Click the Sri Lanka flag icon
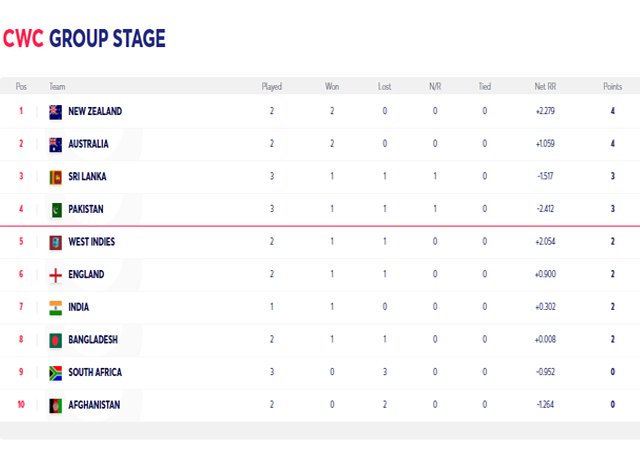 pyautogui.click(x=56, y=177)
